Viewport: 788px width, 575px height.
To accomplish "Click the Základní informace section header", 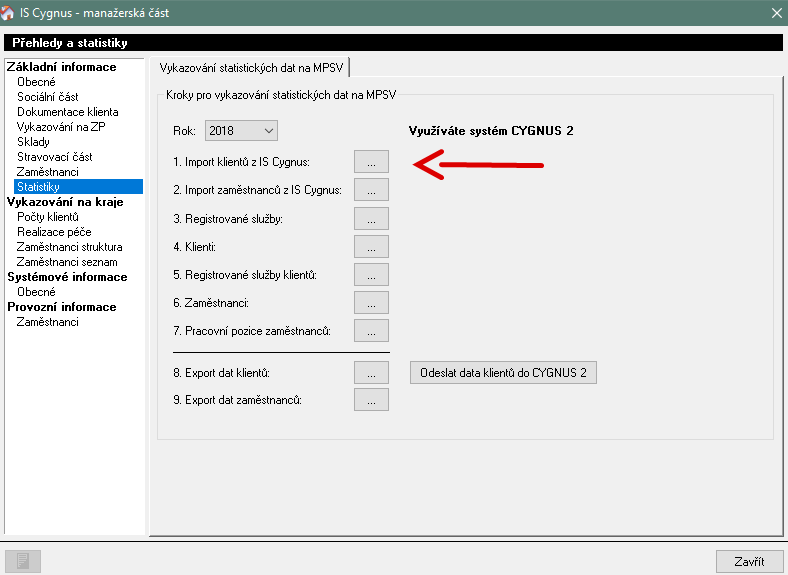I will coord(61,67).
